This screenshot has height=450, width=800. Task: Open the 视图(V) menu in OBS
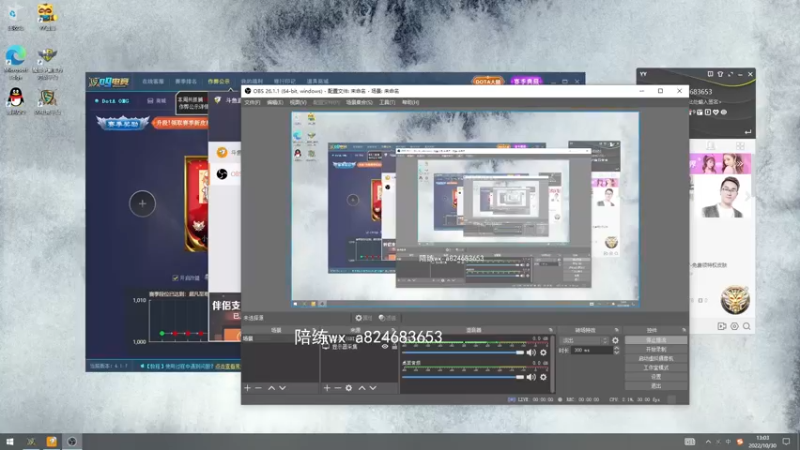pos(298,103)
